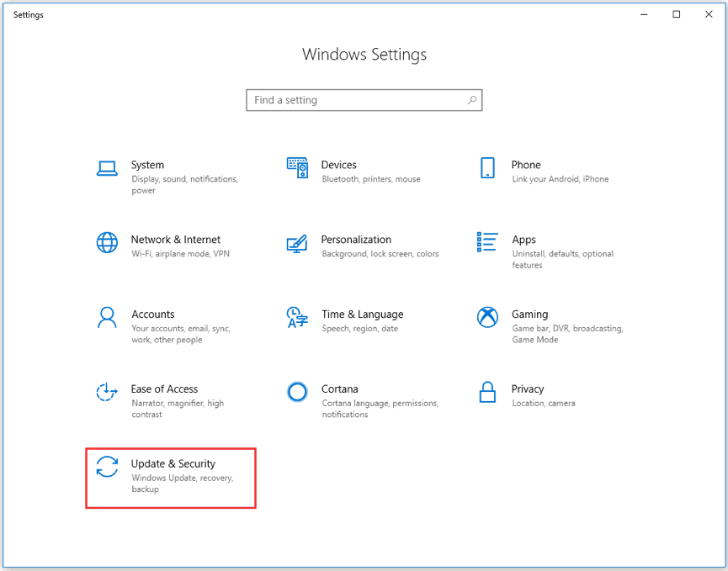Viewport: 728px width, 571px height.
Task: Click the Ease of Access icon
Action: coord(107,392)
